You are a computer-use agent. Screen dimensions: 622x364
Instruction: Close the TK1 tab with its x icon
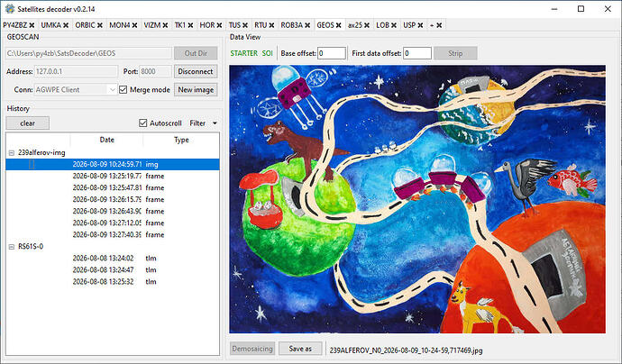click(190, 25)
